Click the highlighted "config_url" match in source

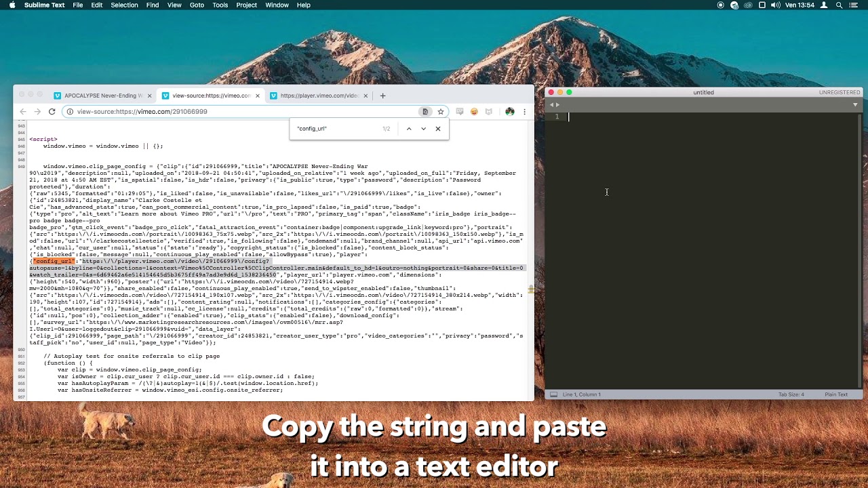[54, 261]
